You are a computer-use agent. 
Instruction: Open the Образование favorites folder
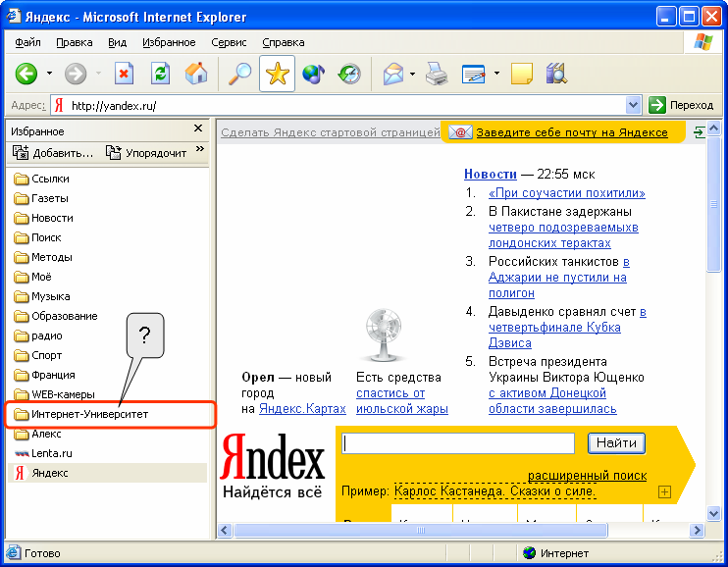[x=55, y=316]
